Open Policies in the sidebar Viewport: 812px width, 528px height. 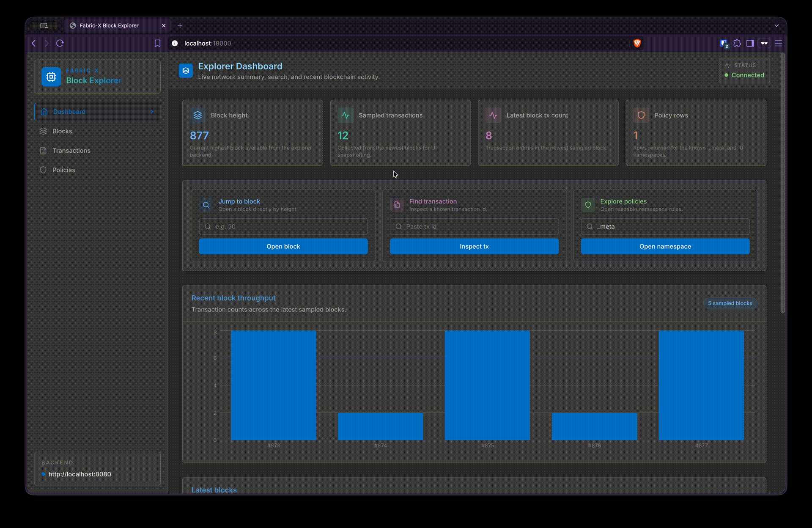(97, 170)
